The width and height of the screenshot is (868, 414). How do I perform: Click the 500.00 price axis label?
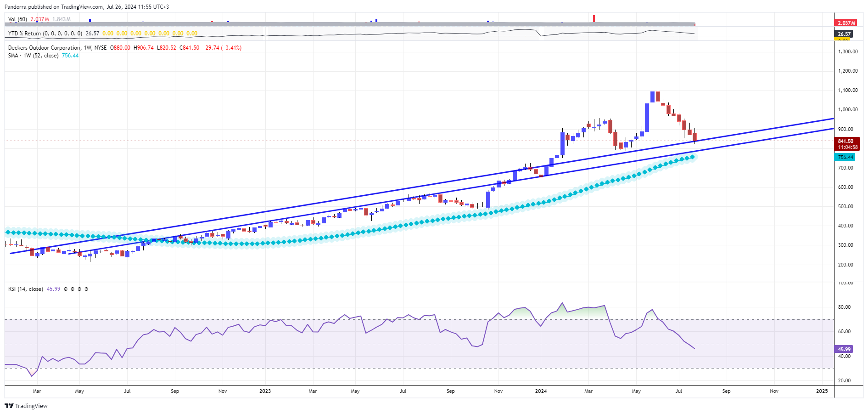(846, 206)
